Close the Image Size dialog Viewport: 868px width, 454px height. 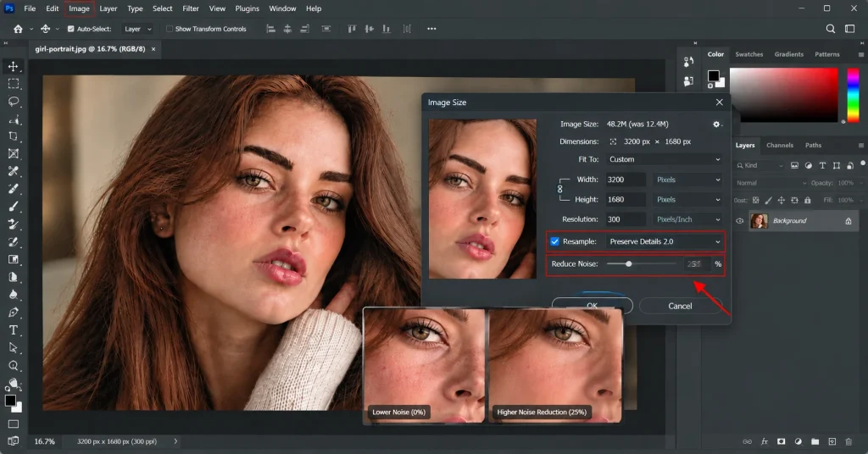pyautogui.click(x=719, y=102)
